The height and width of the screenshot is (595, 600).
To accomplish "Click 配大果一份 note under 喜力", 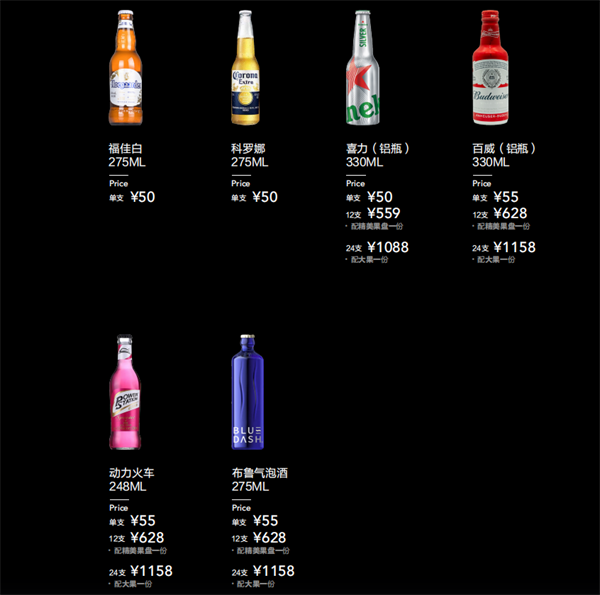I will pyautogui.click(x=369, y=260).
